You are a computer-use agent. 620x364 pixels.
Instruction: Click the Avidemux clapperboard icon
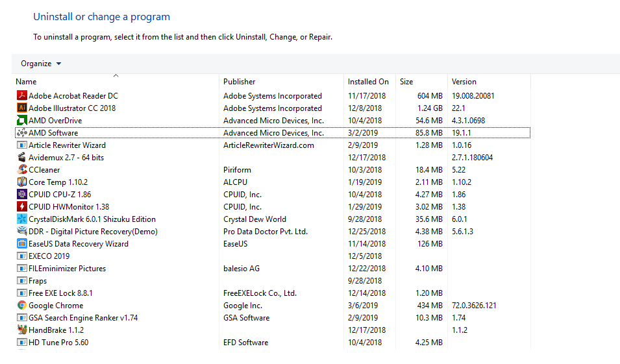[x=21, y=157]
